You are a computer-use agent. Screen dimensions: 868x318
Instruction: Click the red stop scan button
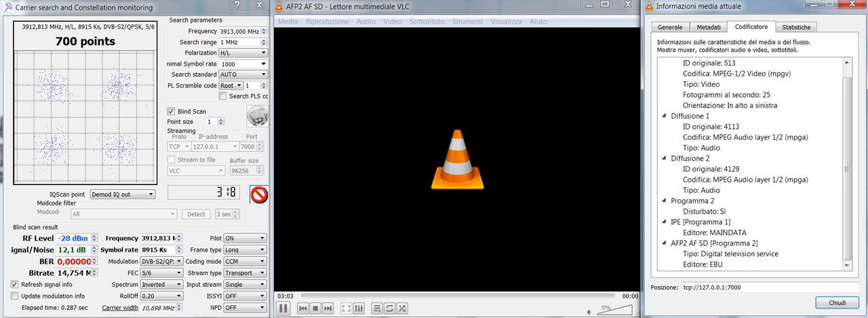coord(259,195)
